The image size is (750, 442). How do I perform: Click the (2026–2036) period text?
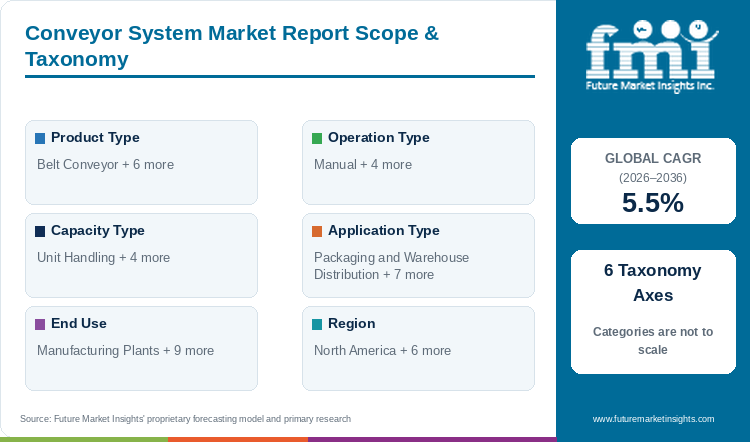point(653,178)
